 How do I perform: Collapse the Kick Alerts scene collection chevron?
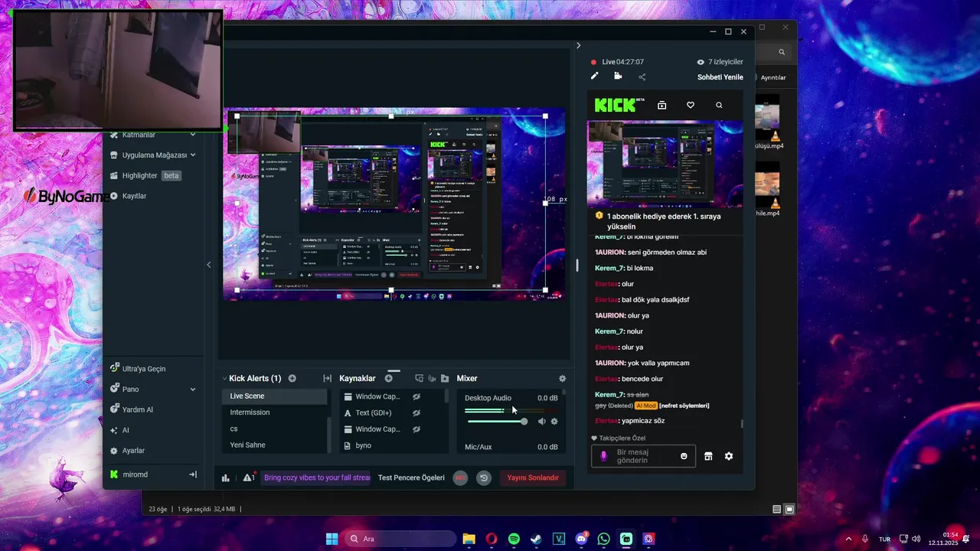coord(224,378)
